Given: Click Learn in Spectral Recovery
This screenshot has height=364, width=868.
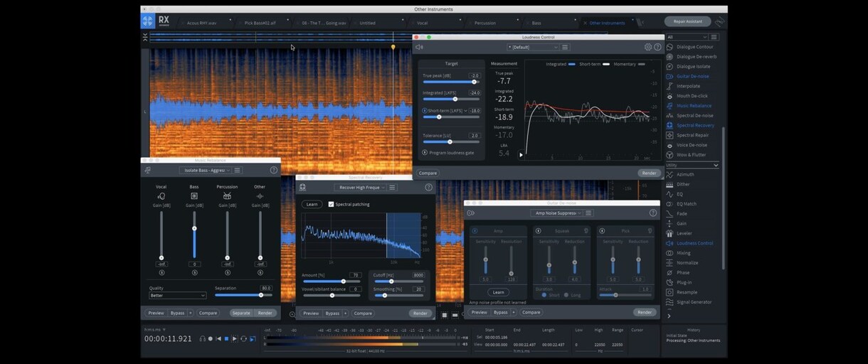Looking at the screenshot, I should point(312,205).
